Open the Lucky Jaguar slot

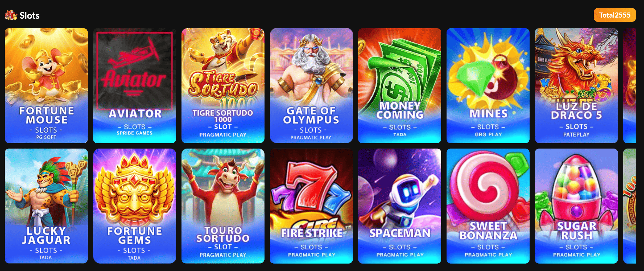point(46,206)
